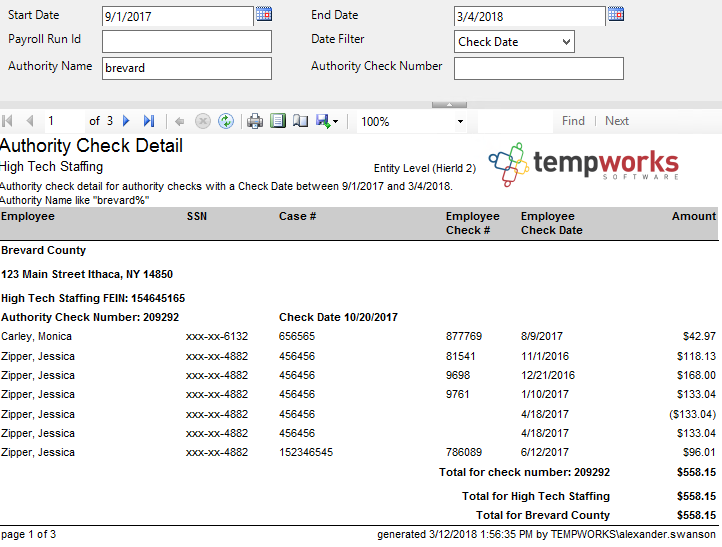Open page setup

(x=300, y=121)
